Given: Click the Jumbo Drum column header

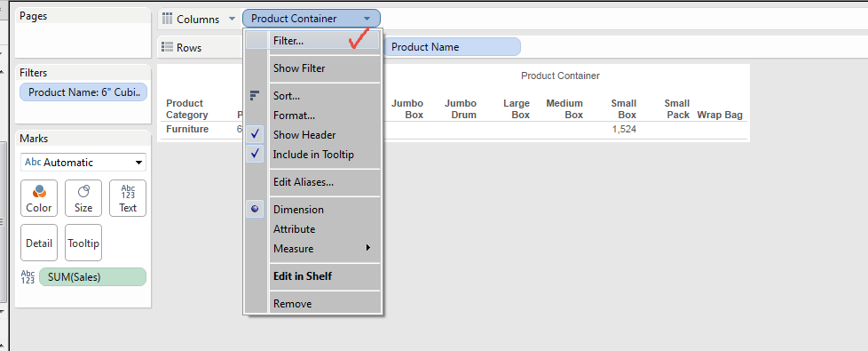Looking at the screenshot, I should click(461, 109).
